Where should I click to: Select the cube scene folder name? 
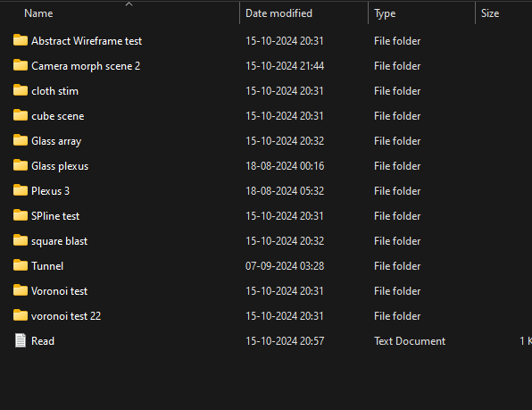click(x=58, y=116)
